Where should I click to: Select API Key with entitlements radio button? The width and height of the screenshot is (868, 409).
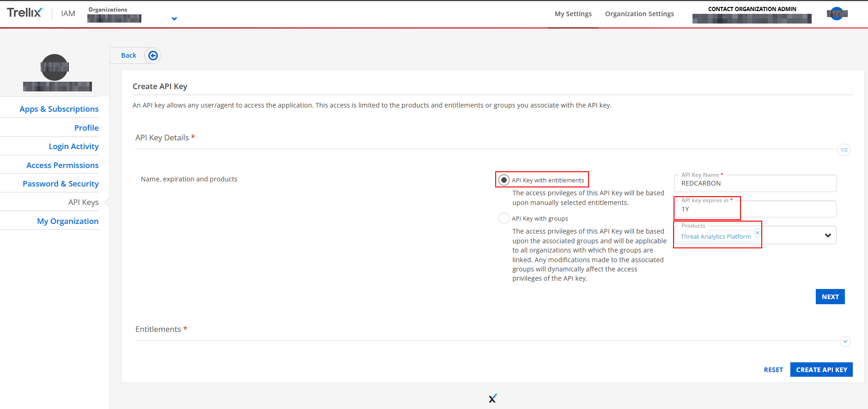(504, 180)
